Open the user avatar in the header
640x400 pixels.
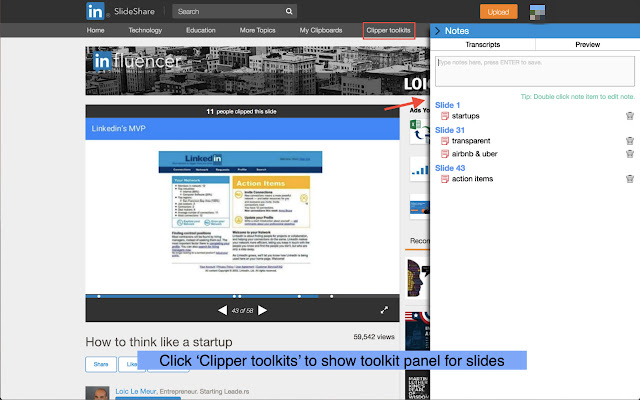537,12
